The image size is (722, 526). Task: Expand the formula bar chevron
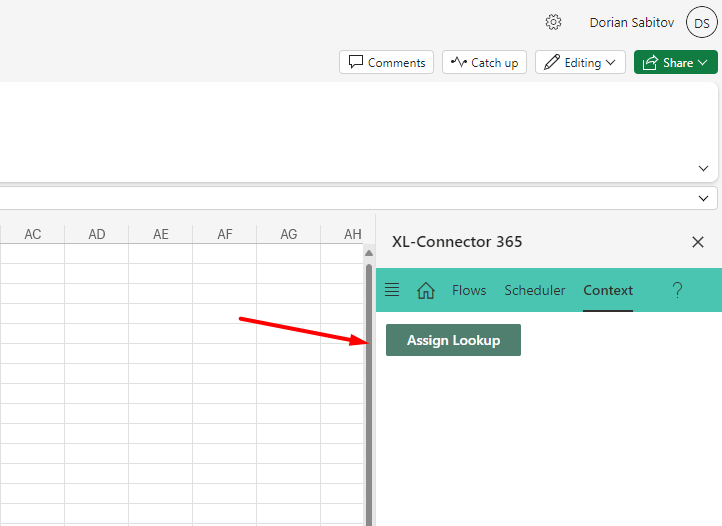tap(703, 199)
